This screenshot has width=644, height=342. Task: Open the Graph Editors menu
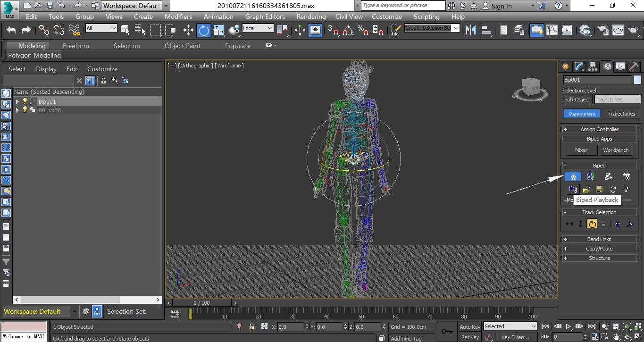[265, 17]
